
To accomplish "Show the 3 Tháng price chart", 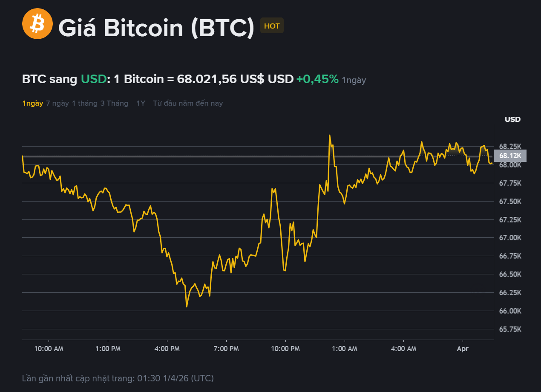I will 114,103.
